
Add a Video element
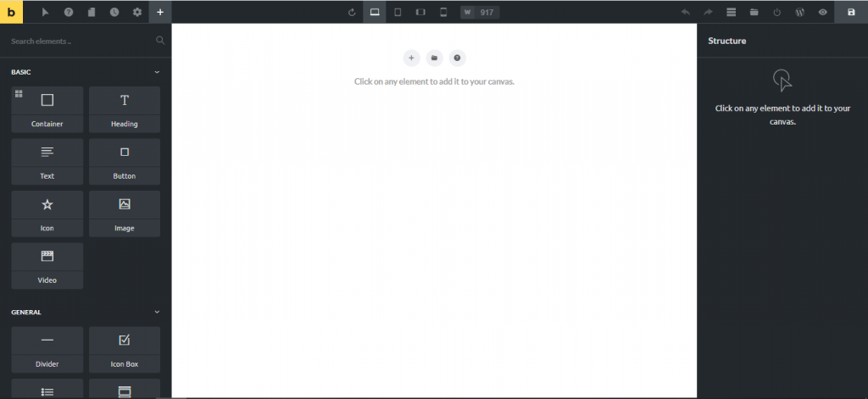click(x=47, y=266)
